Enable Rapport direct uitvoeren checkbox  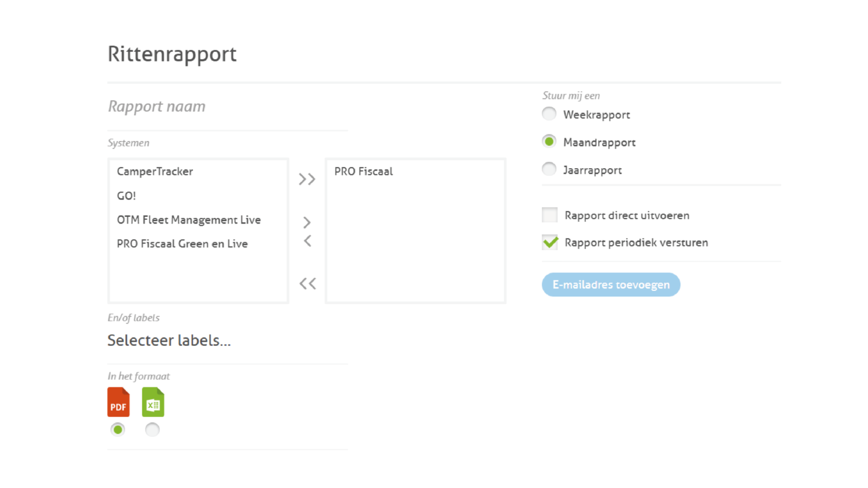550,215
